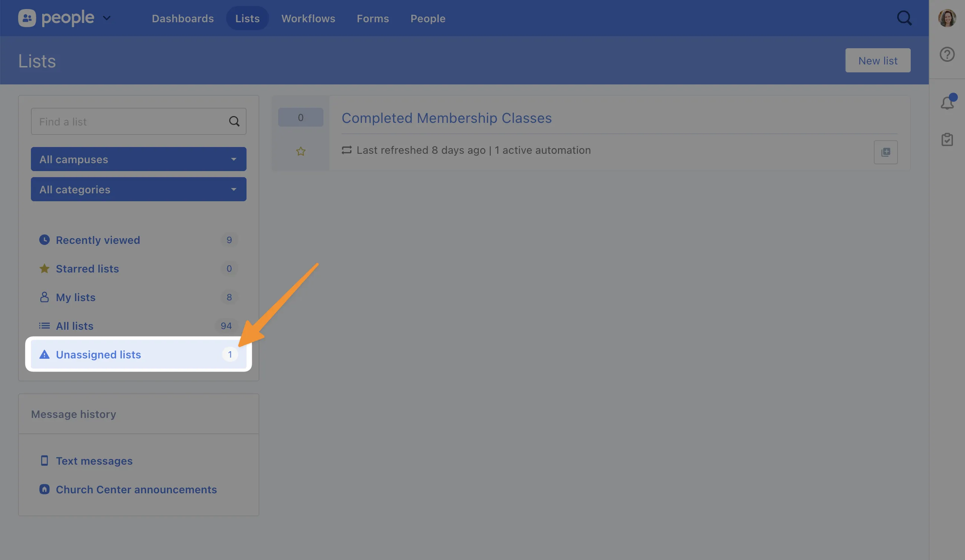Image resolution: width=965 pixels, height=560 pixels.
Task: Click the duplicate list icon button
Action: coord(885,152)
